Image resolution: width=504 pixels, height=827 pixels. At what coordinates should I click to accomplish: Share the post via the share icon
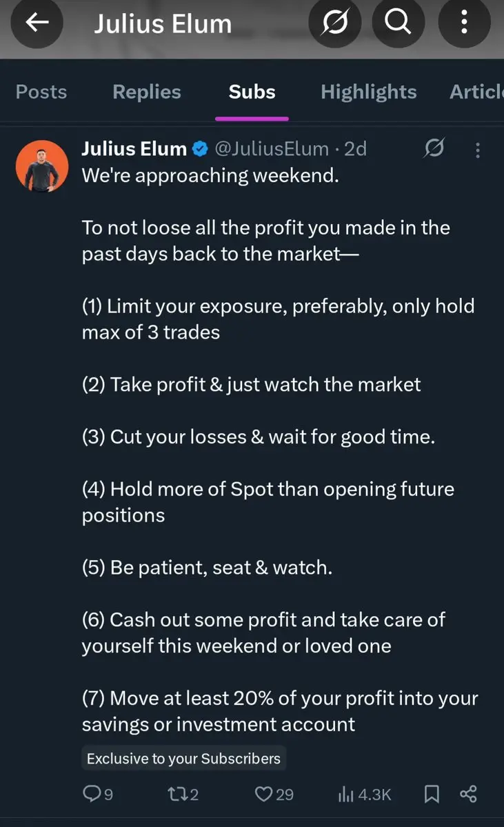[x=468, y=794]
